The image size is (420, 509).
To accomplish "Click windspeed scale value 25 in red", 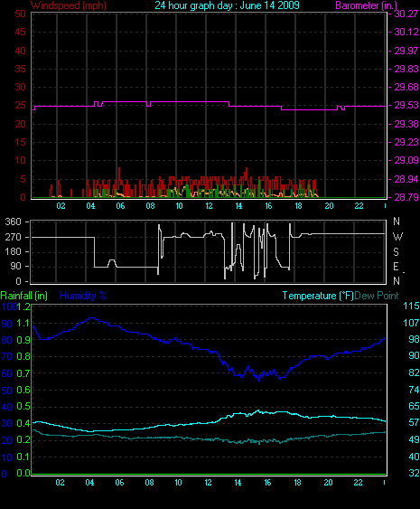I will coord(21,105).
